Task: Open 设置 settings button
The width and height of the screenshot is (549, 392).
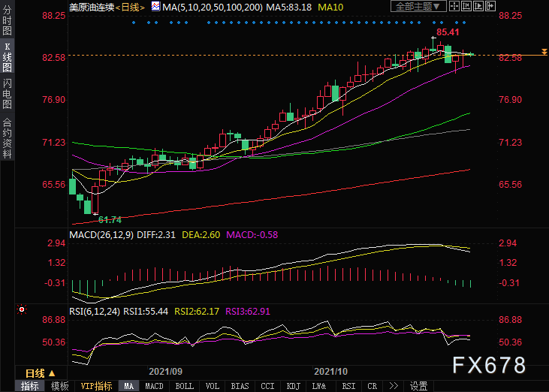Action: click(x=419, y=386)
